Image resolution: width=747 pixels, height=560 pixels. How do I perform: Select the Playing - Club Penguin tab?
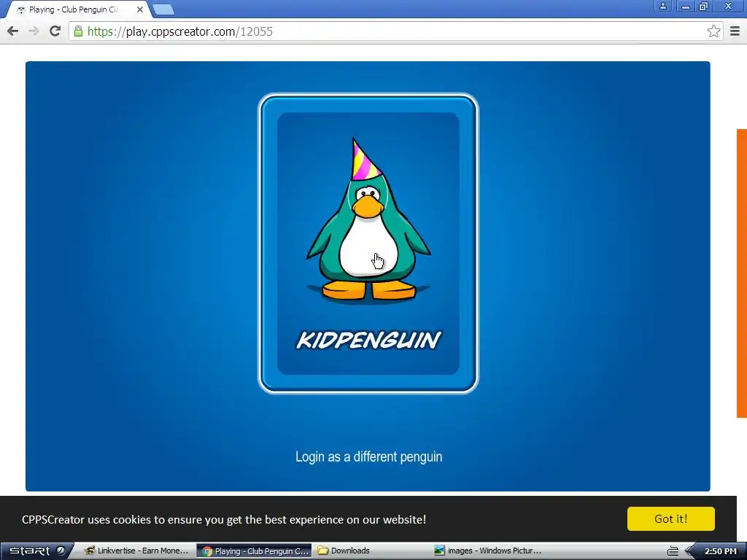[x=79, y=9]
